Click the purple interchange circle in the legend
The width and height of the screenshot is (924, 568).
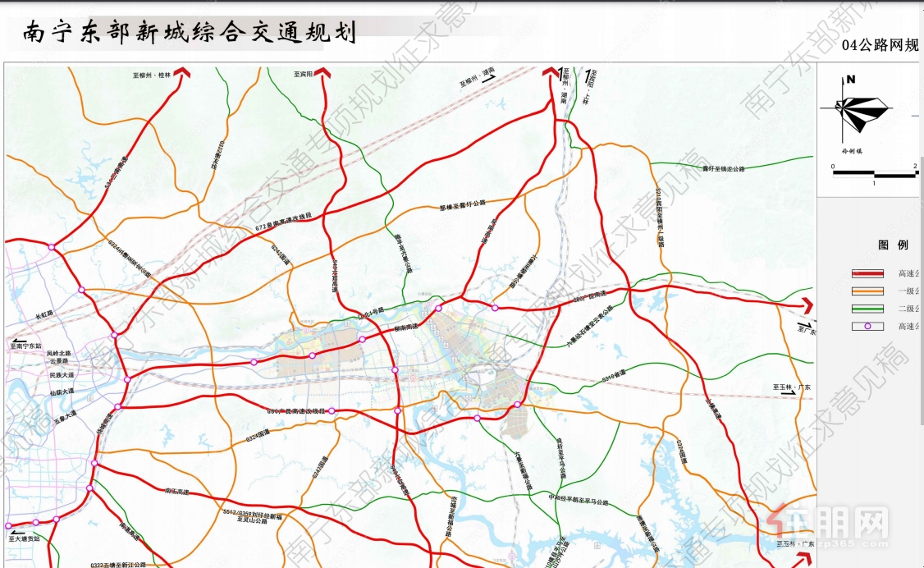867,326
